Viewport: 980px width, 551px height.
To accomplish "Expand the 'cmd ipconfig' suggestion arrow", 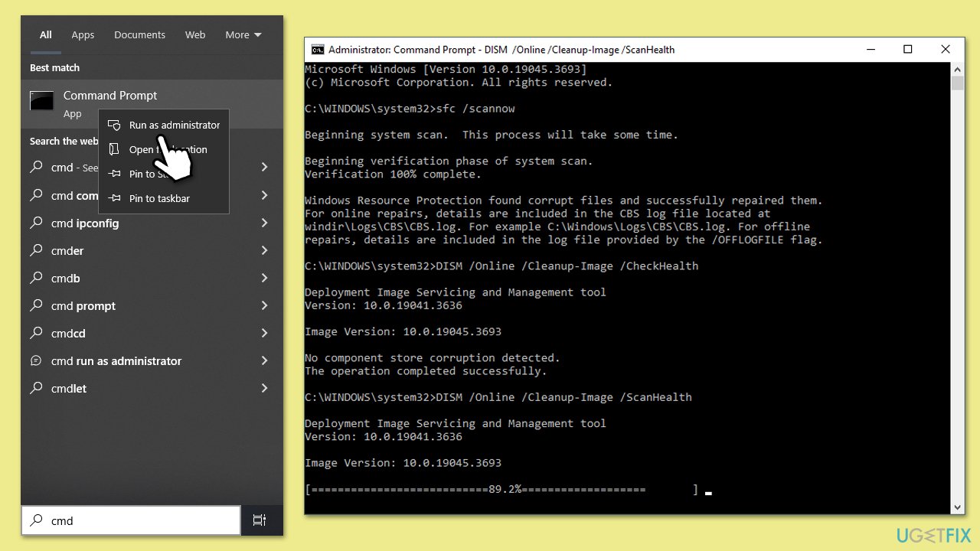I will click(264, 223).
